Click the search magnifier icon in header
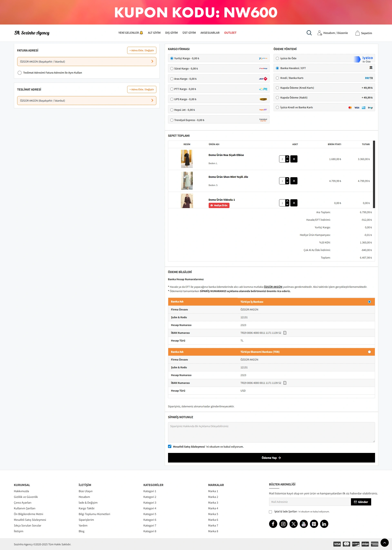392x550 pixels. (x=309, y=33)
